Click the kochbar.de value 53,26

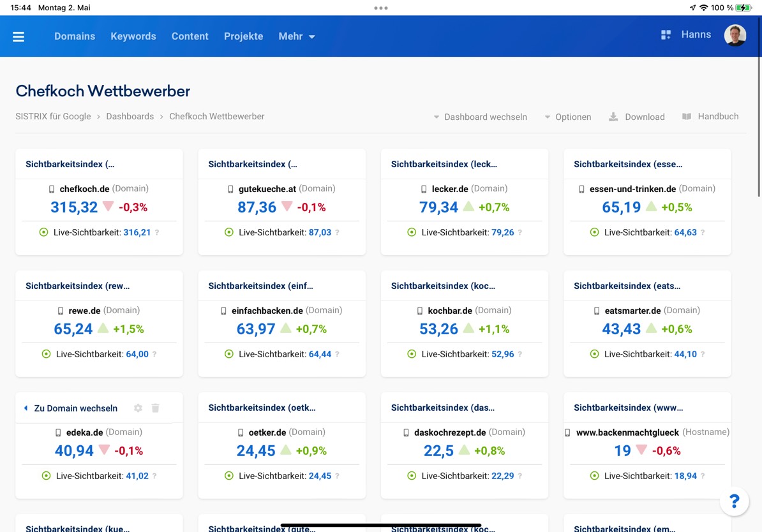(x=439, y=329)
